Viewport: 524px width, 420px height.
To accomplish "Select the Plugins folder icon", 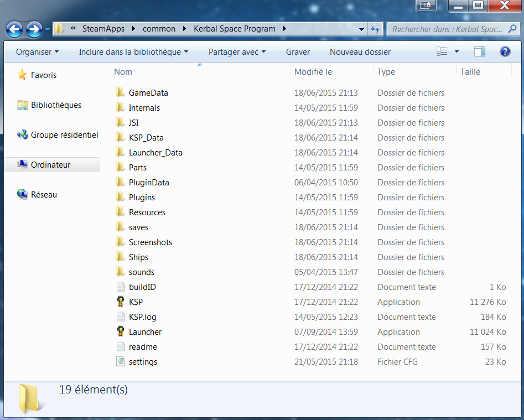I will [x=120, y=197].
